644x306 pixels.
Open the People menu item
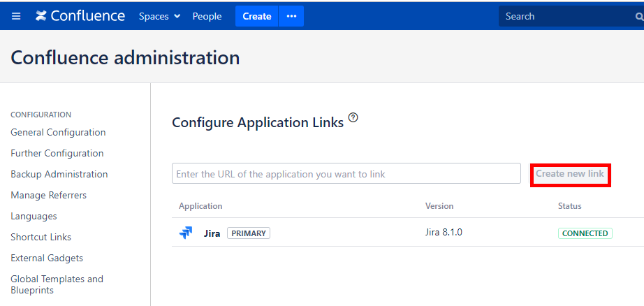tap(207, 16)
